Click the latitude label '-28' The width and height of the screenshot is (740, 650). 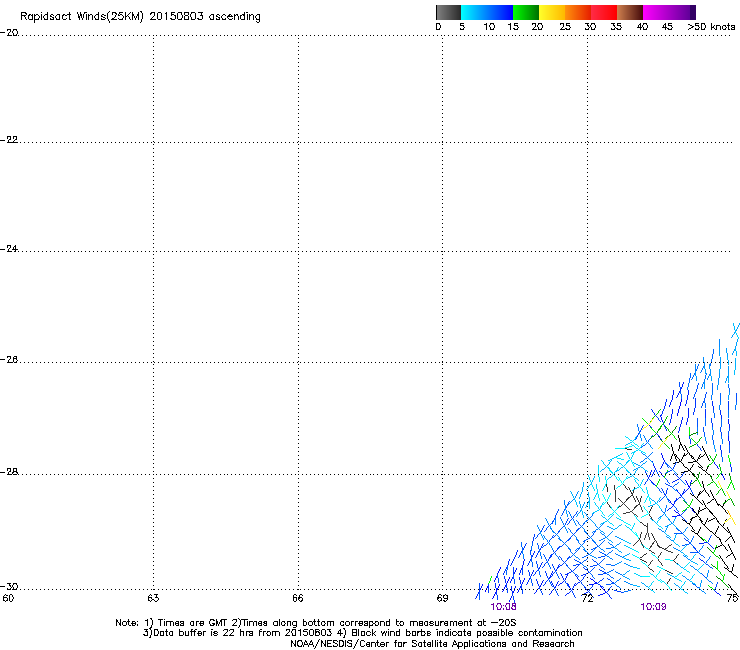pos(9,472)
